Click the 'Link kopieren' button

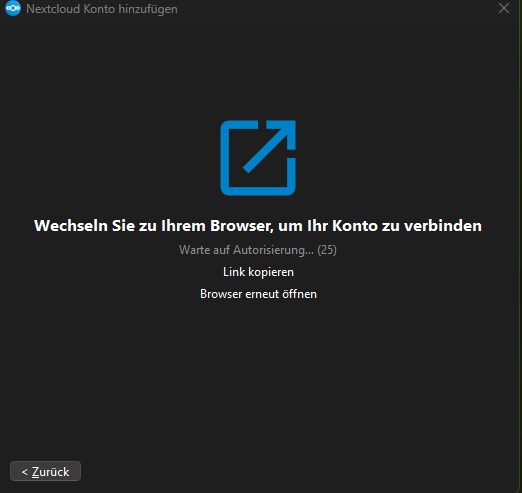258,272
